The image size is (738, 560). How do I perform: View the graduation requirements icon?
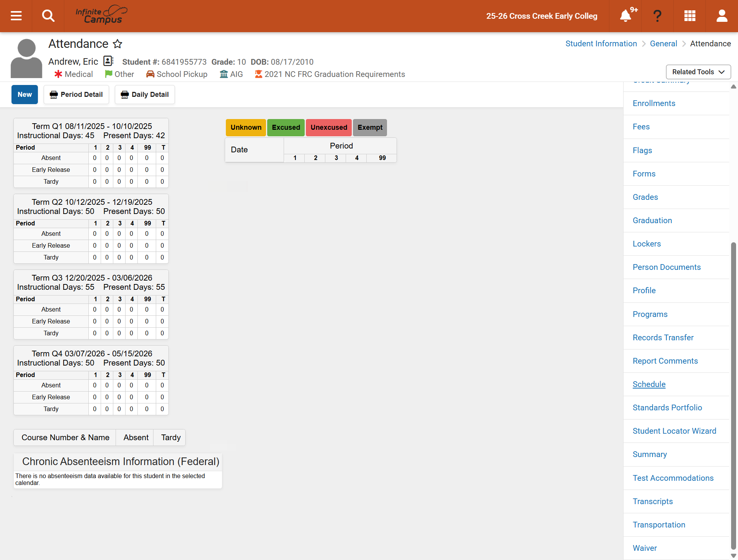point(259,74)
